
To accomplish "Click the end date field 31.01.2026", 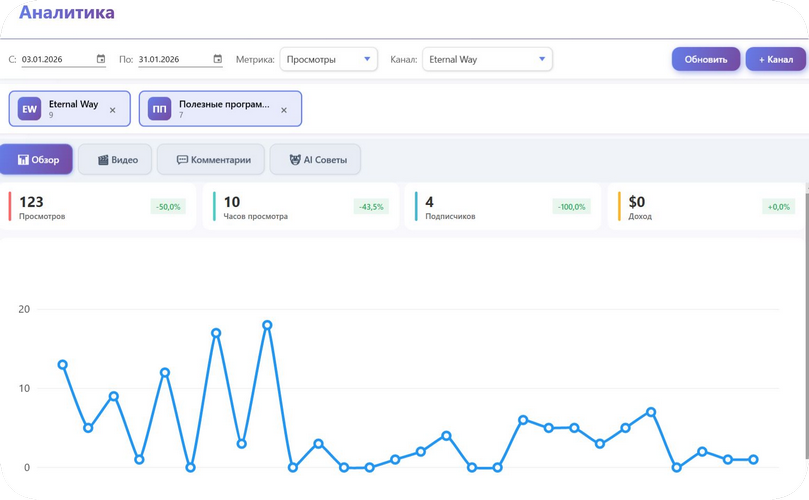I will (173, 59).
